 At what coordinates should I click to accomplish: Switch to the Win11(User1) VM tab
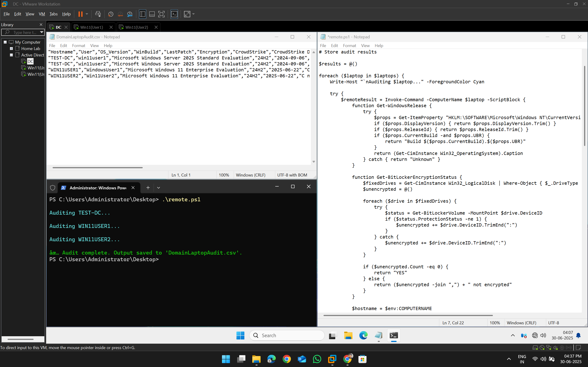click(92, 27)
